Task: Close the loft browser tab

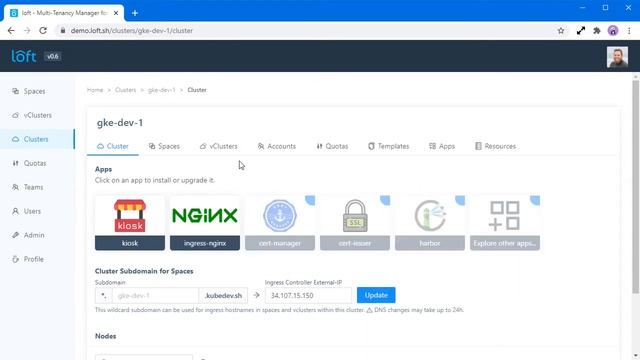Action: point(116,13)
